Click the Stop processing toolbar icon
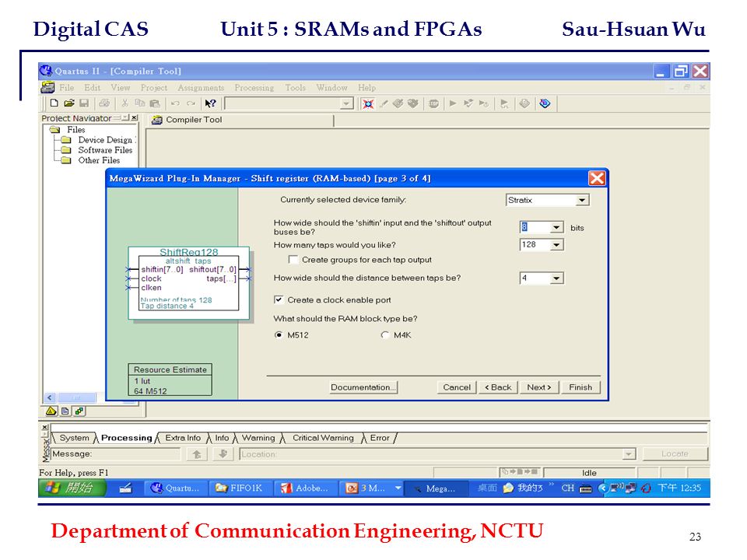Image resolution: width=747 pixels, height=560 pixels. point(433,103)
